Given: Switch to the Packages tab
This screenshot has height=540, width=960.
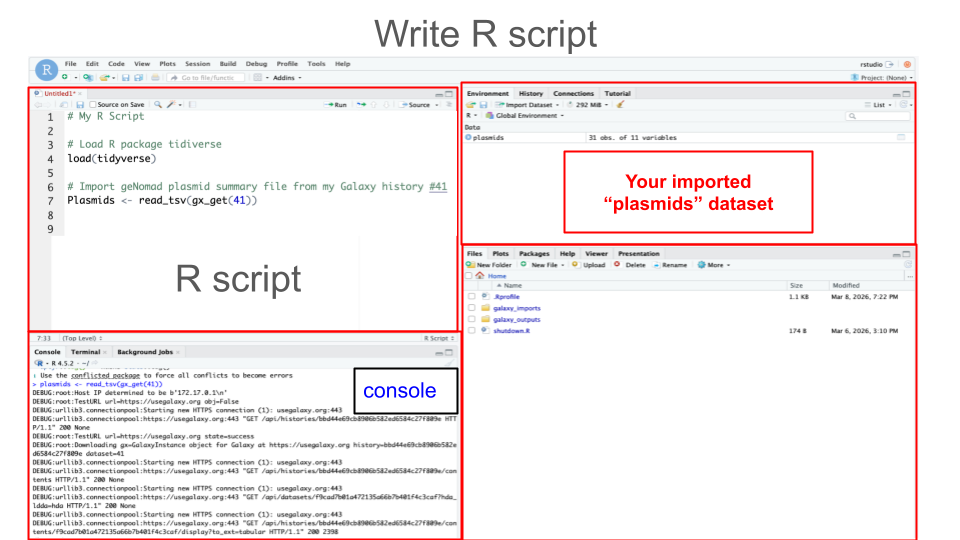Looking at the screenshot, I should click(x=534, y=254).
